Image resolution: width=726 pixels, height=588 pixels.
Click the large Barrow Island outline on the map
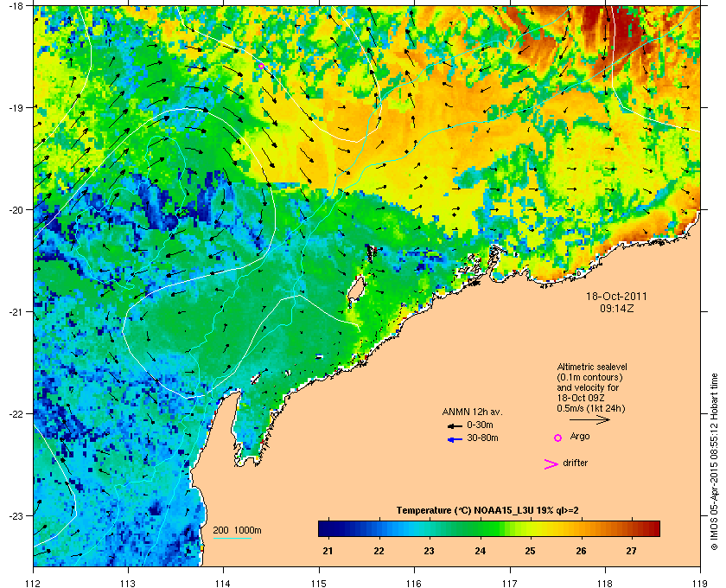[355, 291]
